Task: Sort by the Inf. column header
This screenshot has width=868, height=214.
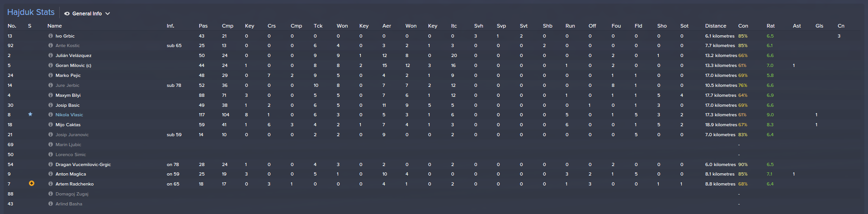Action: coord(170,26)
